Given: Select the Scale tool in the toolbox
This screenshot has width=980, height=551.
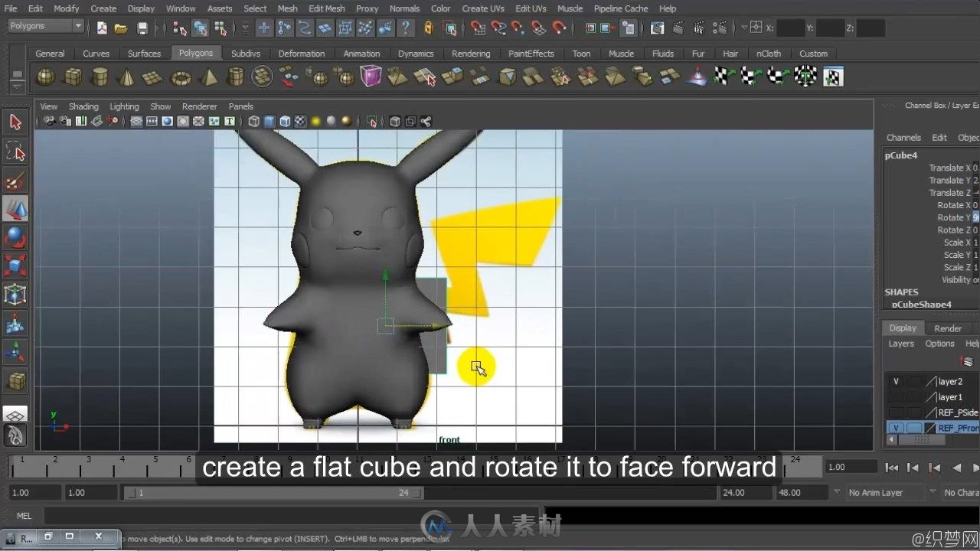Looking at the screenshot, I should [15, 266].
